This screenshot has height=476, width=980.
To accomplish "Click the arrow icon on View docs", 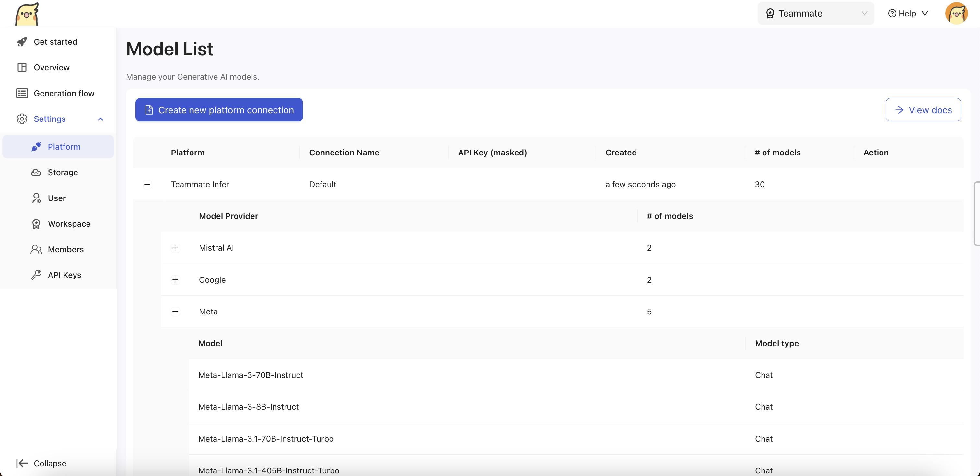I will coord(899,110).
